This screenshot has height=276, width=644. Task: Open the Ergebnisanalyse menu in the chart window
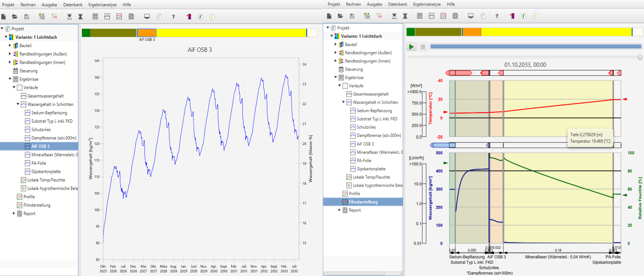click(102, 5)
